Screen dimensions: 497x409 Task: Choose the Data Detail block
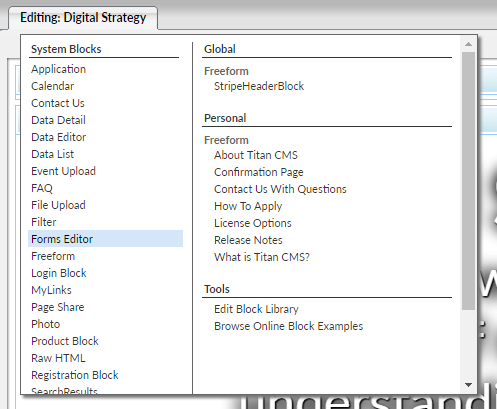tap(58, 120)
